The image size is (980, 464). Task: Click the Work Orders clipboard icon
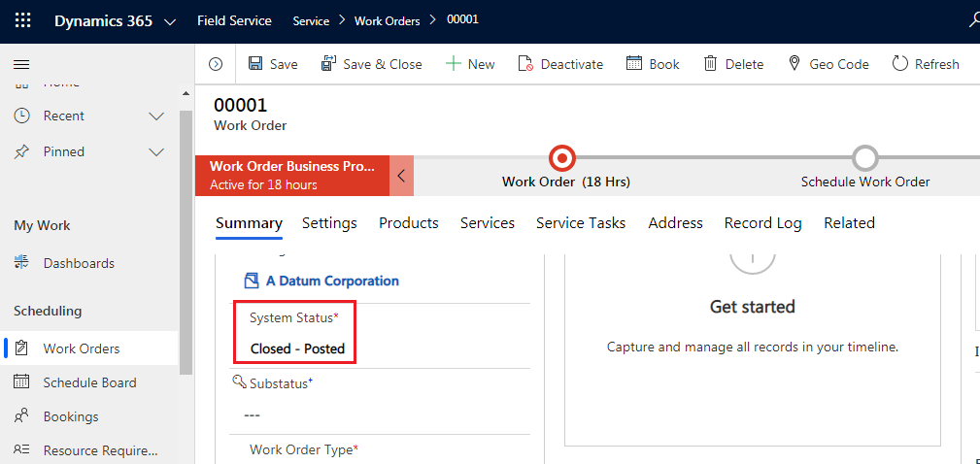(22, 348)
